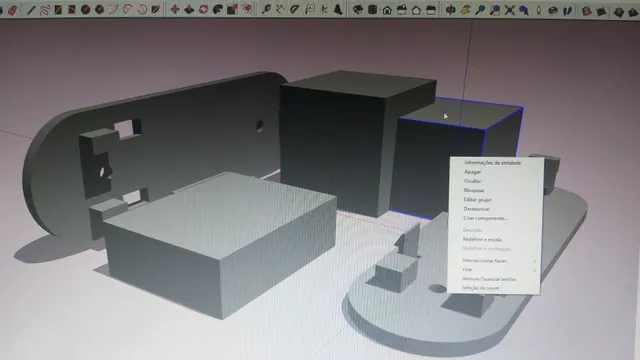Expand the 'Virar' submenu arrow
The height and width of the screenshot is (360, 640).
coord(534,270)
